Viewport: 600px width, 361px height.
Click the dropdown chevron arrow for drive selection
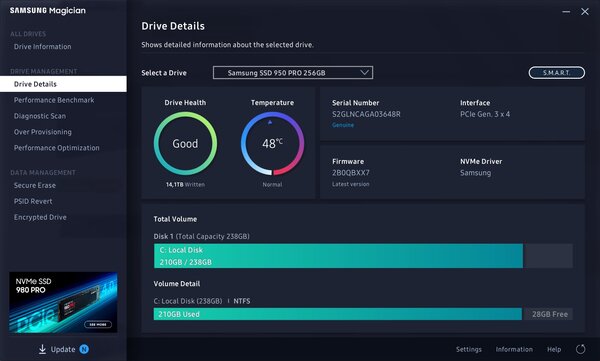365,72
